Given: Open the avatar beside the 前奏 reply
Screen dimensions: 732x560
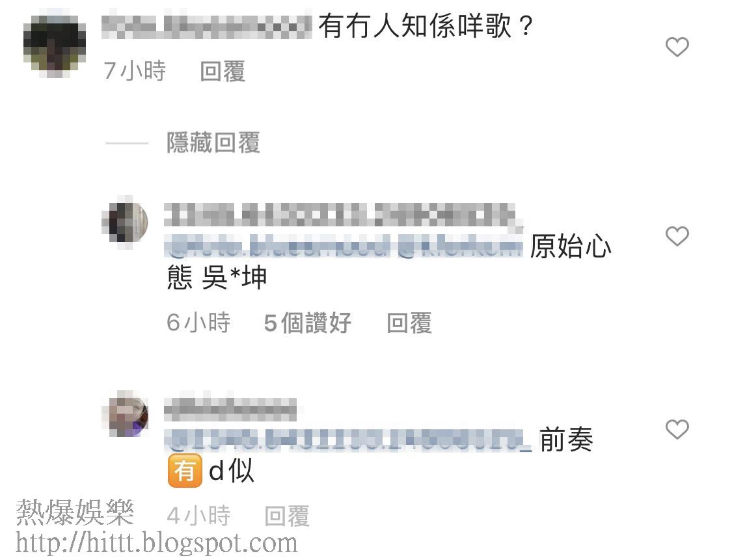Looking at the screenshot, I should tap(125, 414).
